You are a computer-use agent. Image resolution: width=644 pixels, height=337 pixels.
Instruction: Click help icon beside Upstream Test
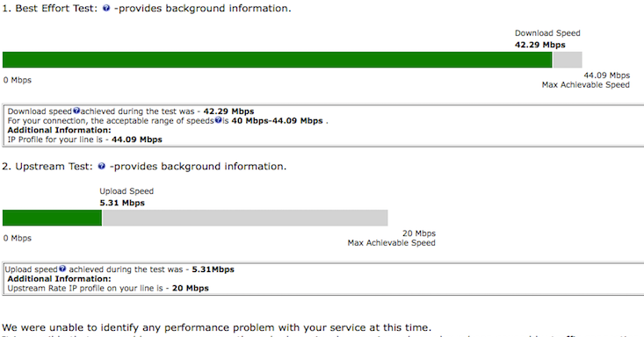point(101,166)
